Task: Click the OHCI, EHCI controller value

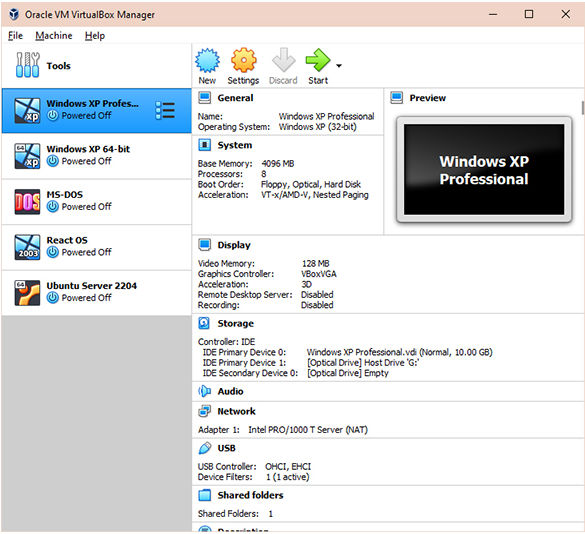Action: tap(288, 466)
